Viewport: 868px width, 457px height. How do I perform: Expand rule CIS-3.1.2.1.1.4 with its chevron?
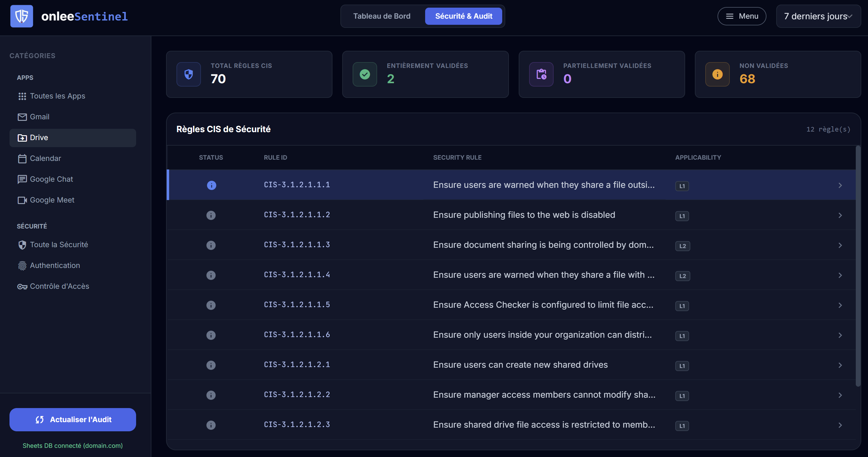[840, 275]
